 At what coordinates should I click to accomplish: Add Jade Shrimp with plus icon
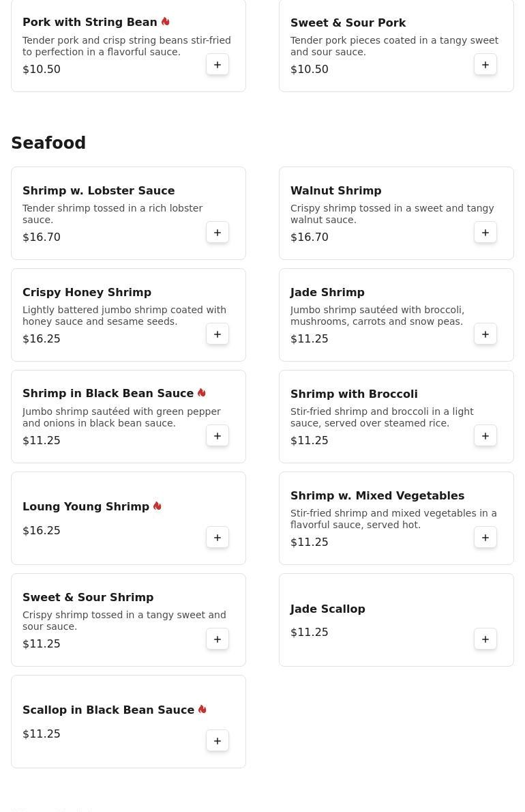coord(485,334)
